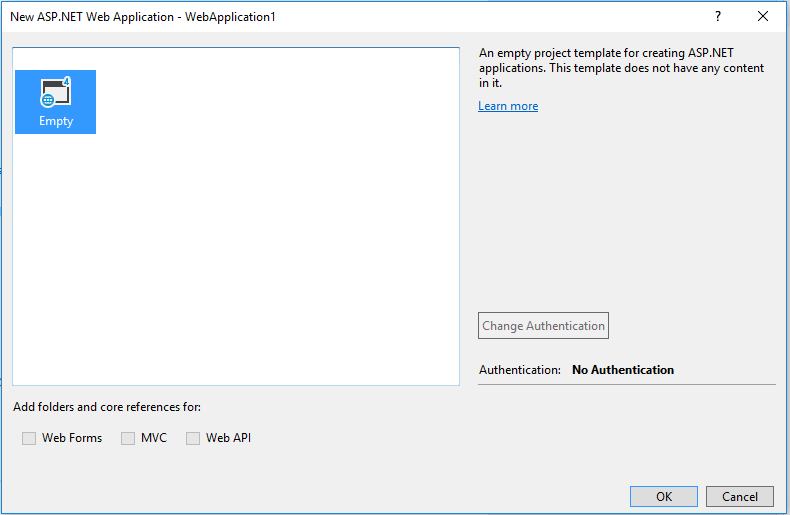Viewport: 790px width, 515px height.
Task: Click the Change Authentication button
Action: click(543, 326)
